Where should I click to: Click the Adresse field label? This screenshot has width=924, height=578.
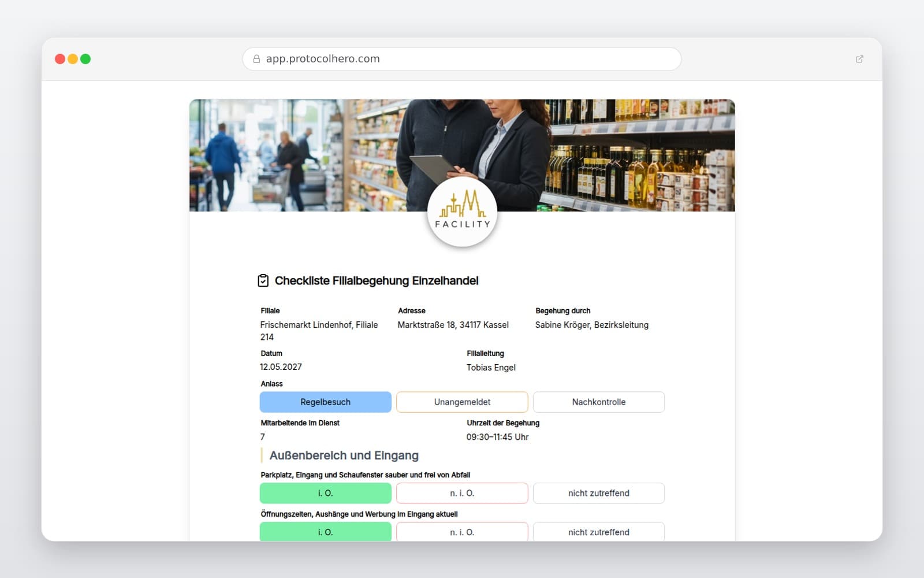(412, 311)
